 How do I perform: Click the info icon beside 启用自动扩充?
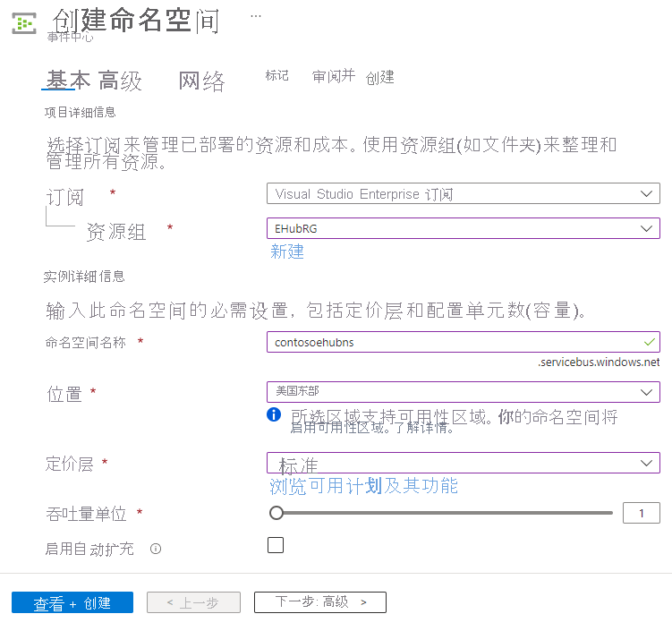pos(156,549)
